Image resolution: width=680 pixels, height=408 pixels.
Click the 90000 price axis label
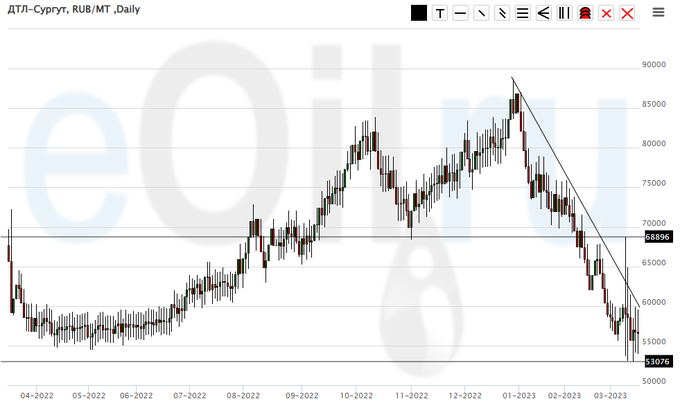654,65
